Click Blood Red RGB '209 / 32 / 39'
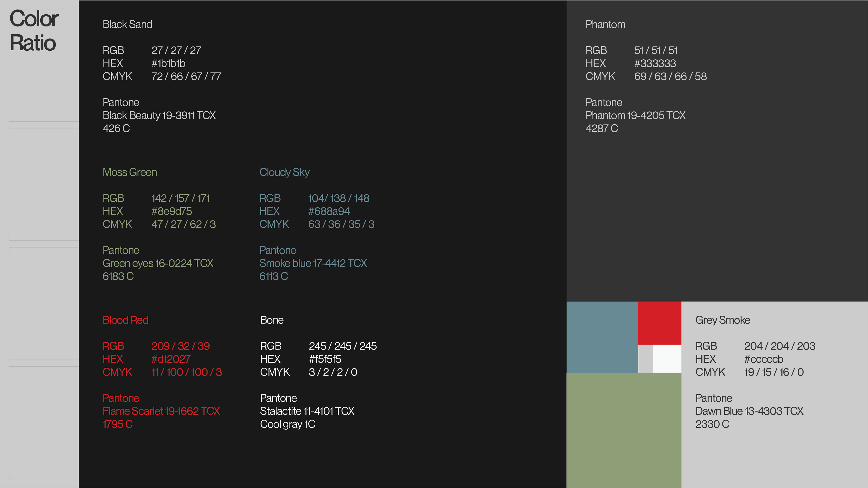 tap(181, 346)
